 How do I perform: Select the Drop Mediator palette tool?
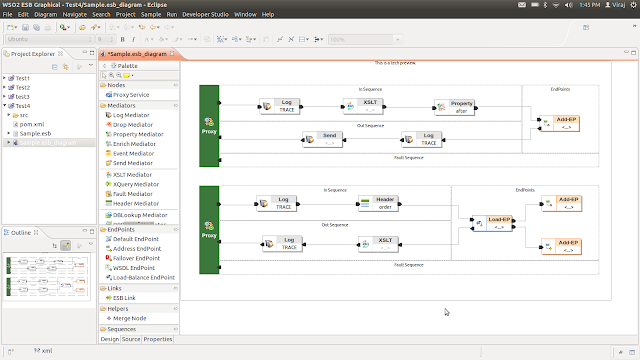click(x=129, y=124)
